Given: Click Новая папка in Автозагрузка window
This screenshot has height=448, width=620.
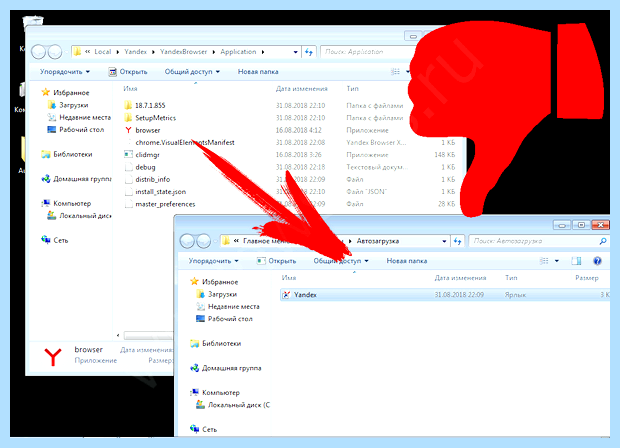Looking at the screenshot, I should [406, 261].
